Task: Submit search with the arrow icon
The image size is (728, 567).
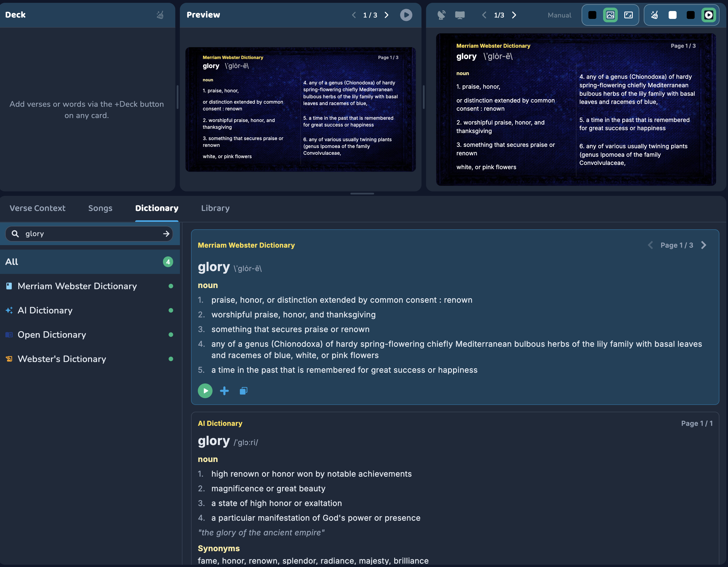Action: click(166, 234)
